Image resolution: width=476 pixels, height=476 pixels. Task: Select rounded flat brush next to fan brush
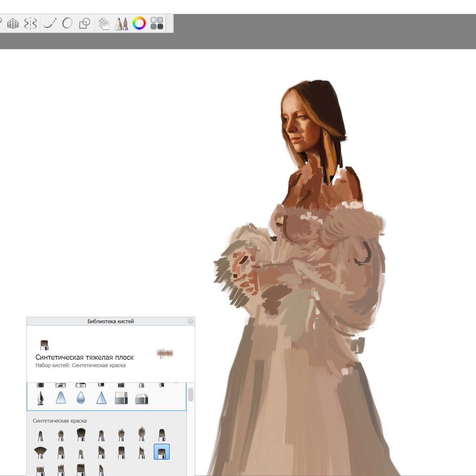click(61, 452)
